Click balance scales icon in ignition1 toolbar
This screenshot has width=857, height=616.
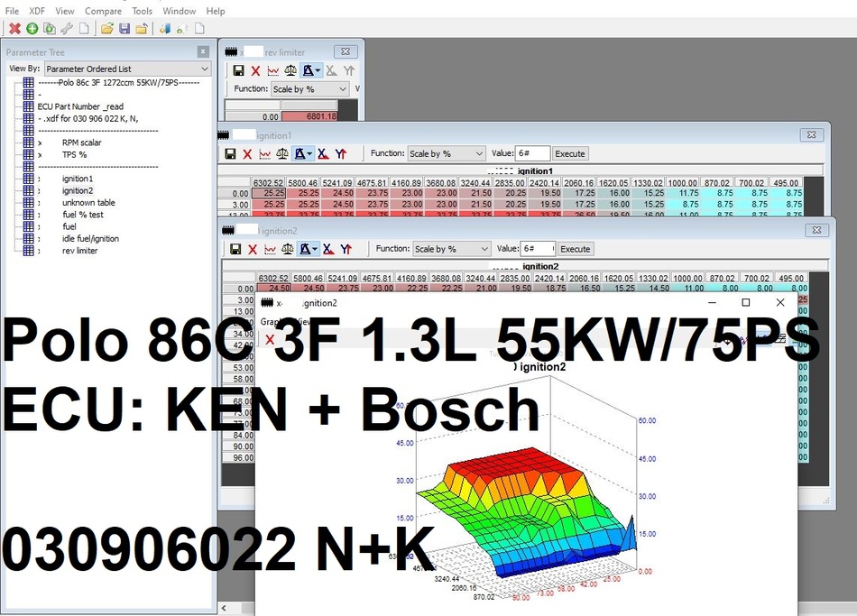pyautogui.click(x=282, y=154)
